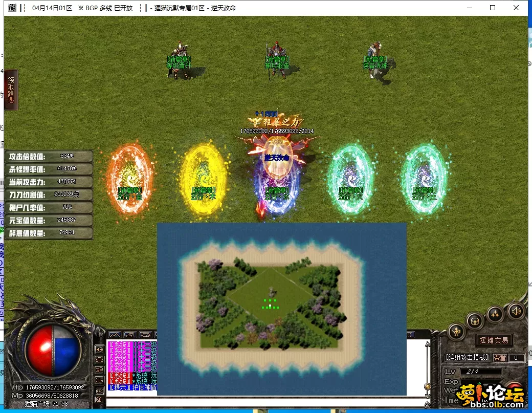This screenshot has height=413, width=532.
Task: Click the 护体神盾 hint chat line
Action: coord(132,387)
